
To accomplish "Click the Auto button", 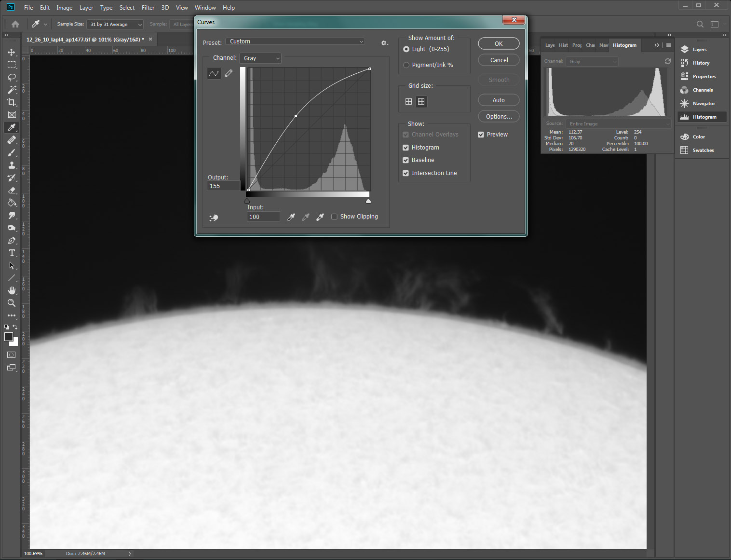I will click(499, 100).
